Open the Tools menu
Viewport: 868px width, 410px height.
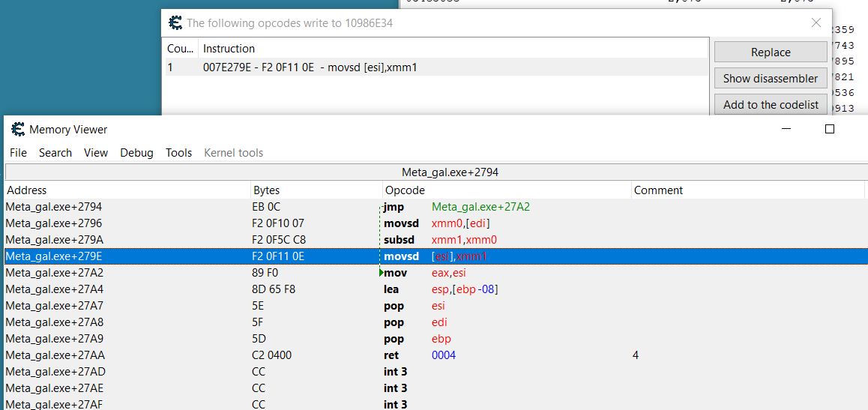point(178,153)
